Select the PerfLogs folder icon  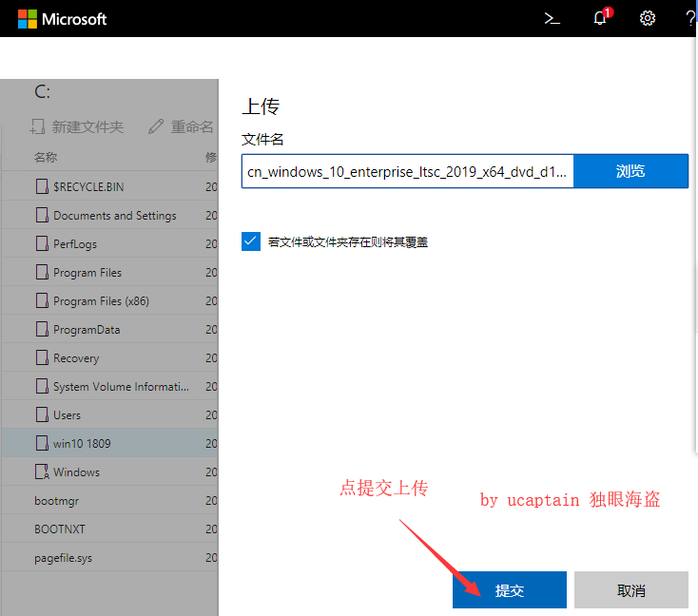pyautogui.click(x=42, y=243)
